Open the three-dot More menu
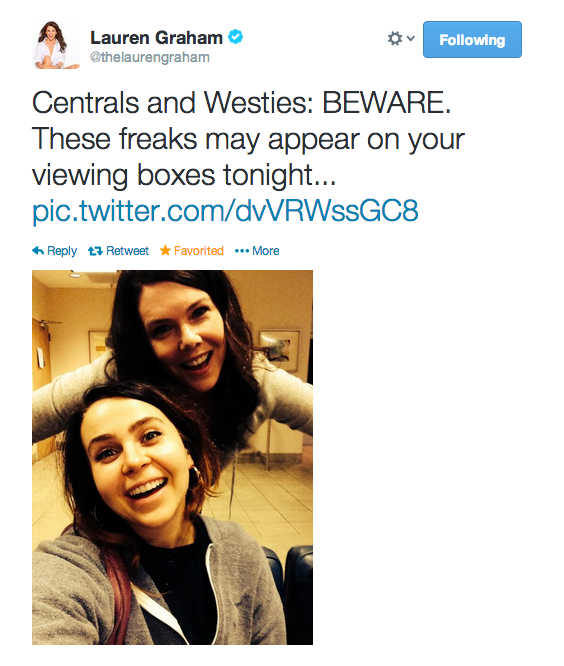This screenshot has height=666, width=564. click(x=242, y=251)
